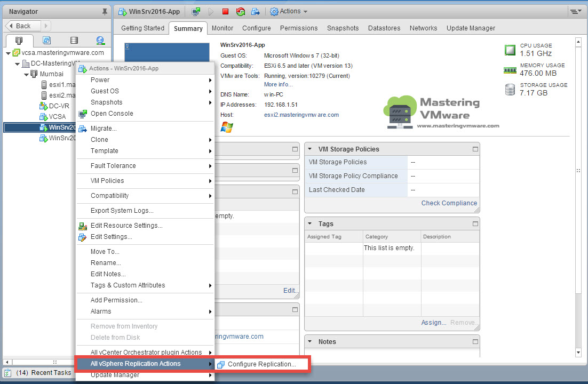Screen dimensions: 588x384
Task: Expand the Fault Tolerance submenu
Action: 145,166
